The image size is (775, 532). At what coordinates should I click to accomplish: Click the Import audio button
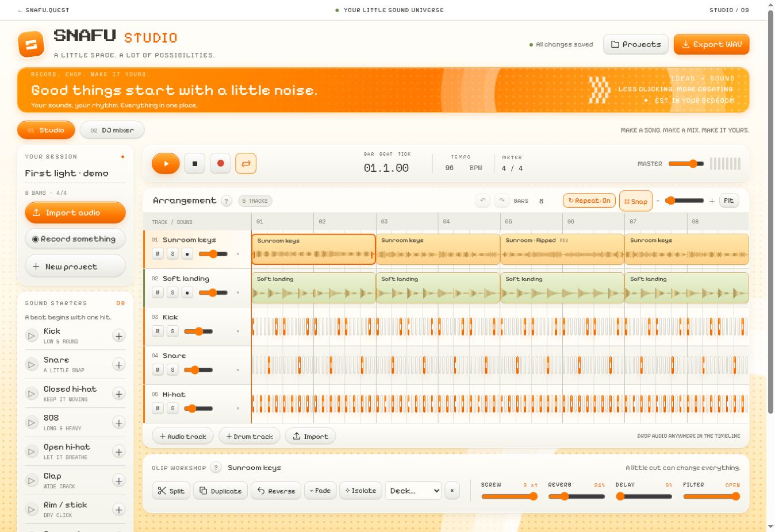75,213
